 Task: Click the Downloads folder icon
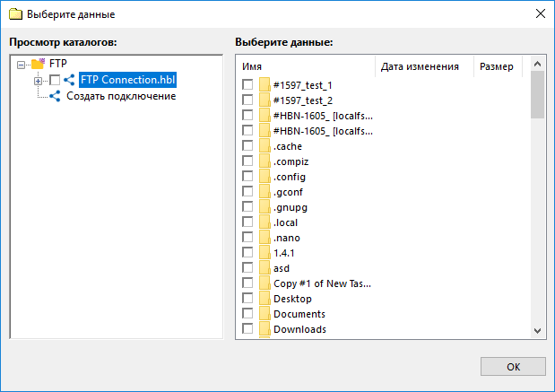[264, 328]
